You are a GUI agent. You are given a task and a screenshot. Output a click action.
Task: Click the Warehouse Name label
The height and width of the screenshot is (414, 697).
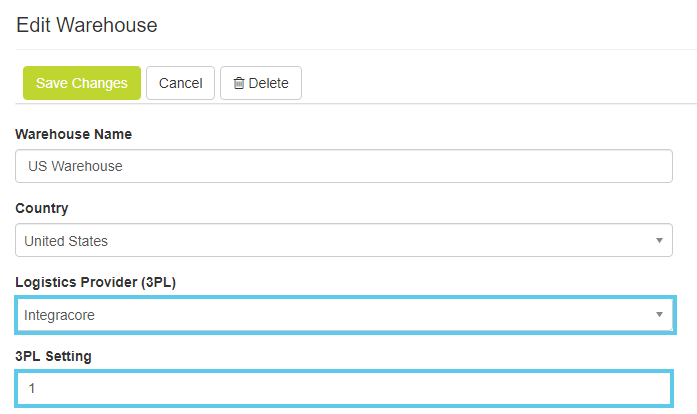pos(73,134)
